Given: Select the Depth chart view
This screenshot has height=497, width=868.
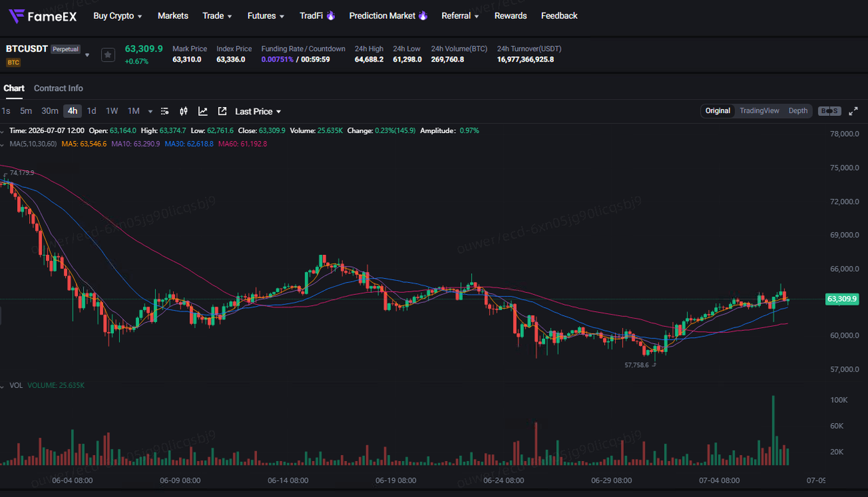Looking at the screenshot, I should coord(798,111).
